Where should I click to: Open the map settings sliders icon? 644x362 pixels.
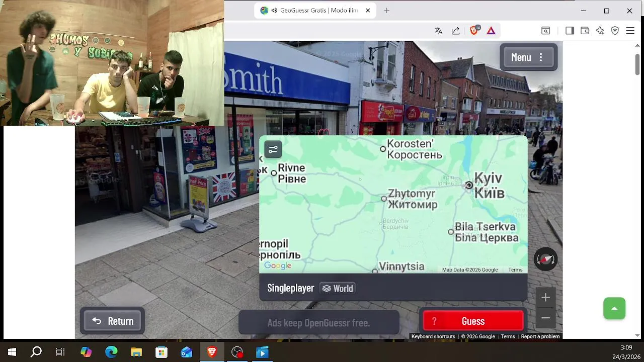click(x=273, y=149)
